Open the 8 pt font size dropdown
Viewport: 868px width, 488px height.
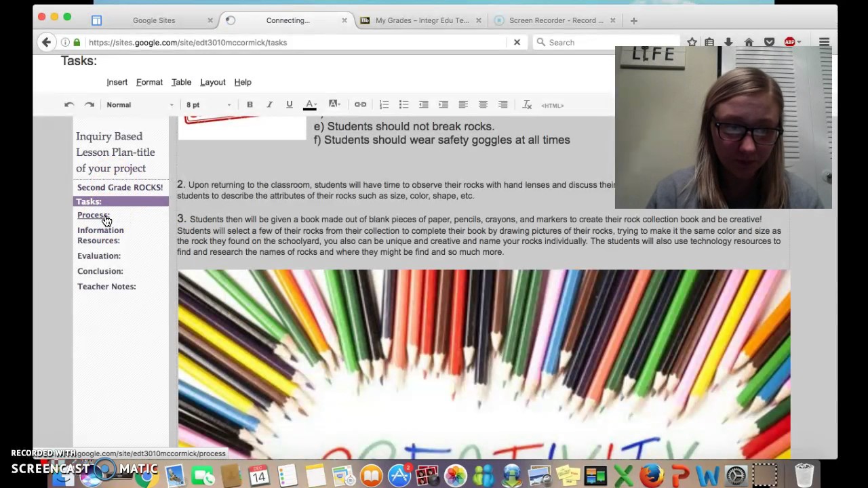[x=209, y=105]
